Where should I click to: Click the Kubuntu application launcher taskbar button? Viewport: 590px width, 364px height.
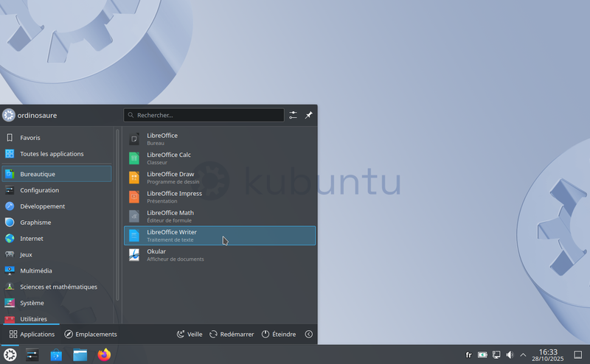10,354
